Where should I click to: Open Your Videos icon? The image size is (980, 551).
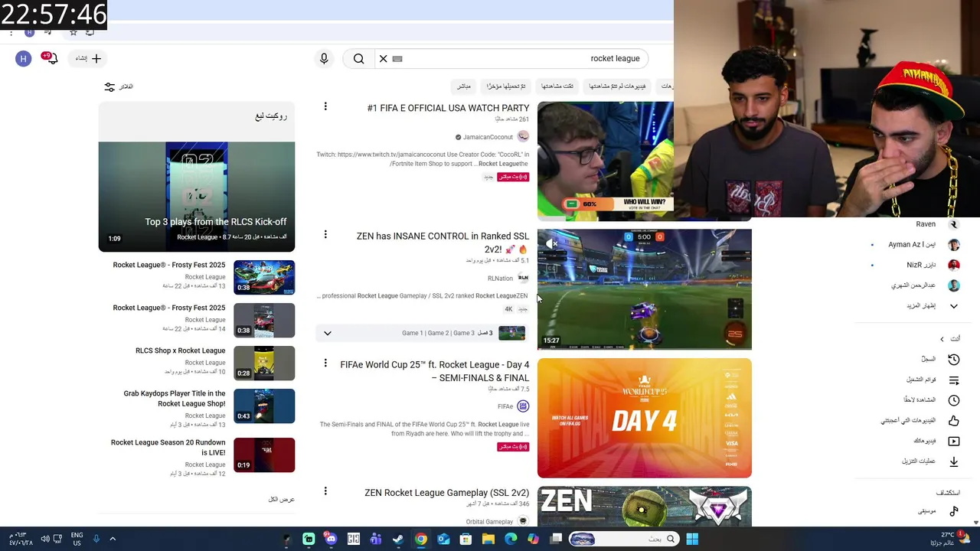point(954,441)
